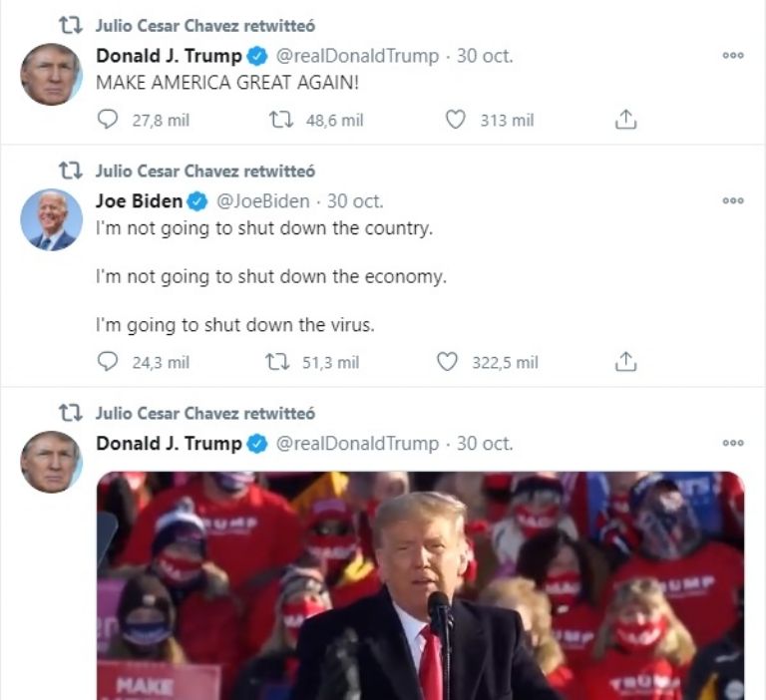Open Trump's avatar on the rally video tweet
Image resolution: width=766 pixels, height=700 pixels.
pyautogui.click(x=51, y=462)
